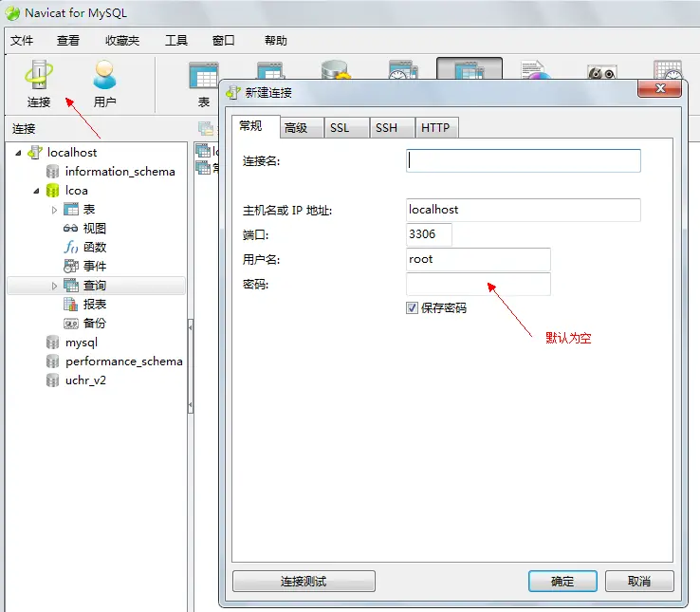Click the 连接测试 button

(x=304, y=582)
